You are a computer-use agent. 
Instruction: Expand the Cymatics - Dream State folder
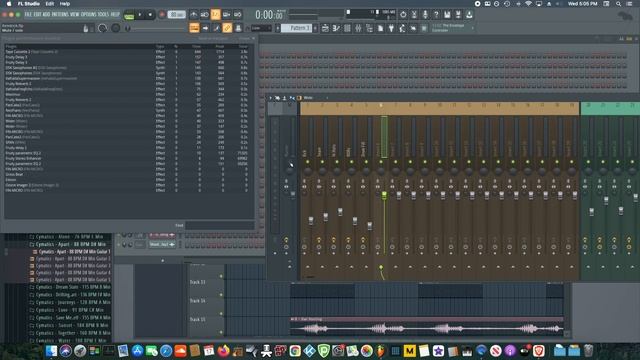[69, 287]
